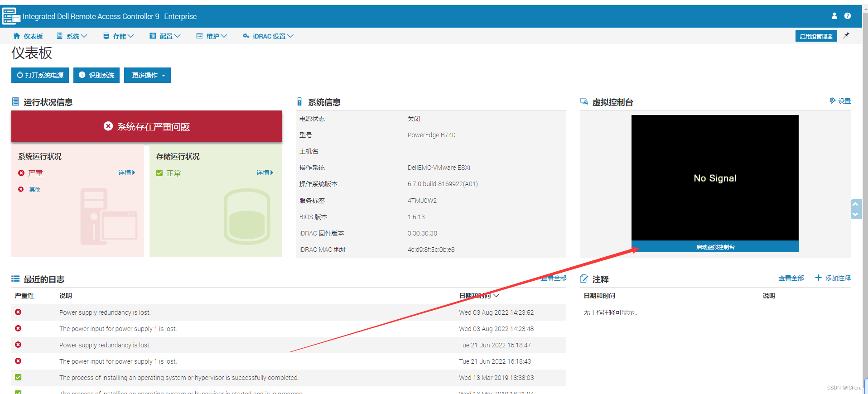This screenshot has width=868, height=394.
Task: Open the help question mark icon
Action: [847, 16]
